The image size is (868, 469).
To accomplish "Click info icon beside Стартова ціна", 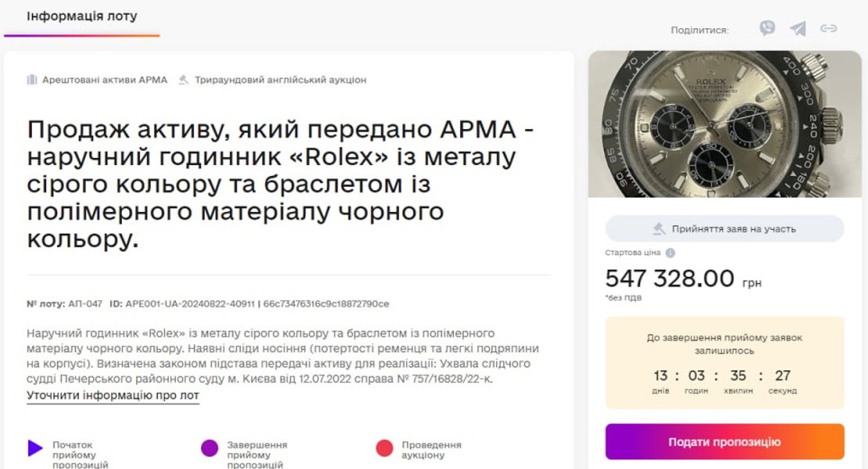I will pyautogui.click(x=670, y=253).
